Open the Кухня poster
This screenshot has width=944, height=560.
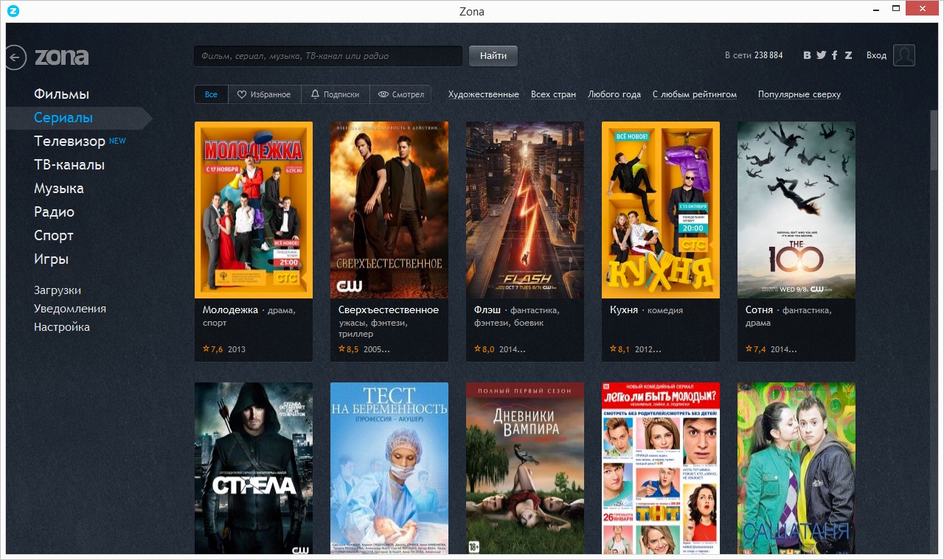coord(661,210)
